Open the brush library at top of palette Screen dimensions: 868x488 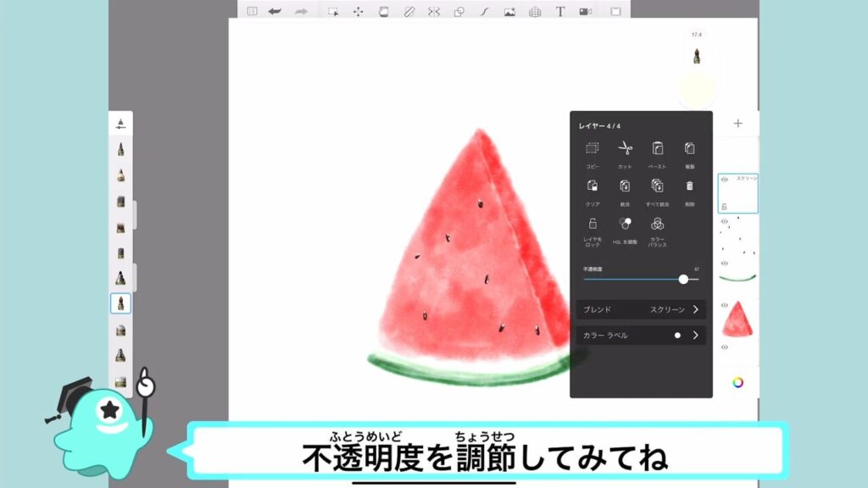point(120,124)
